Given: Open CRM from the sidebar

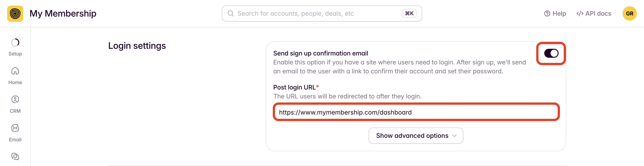Looking at the screenshot, I should (15, 100).
